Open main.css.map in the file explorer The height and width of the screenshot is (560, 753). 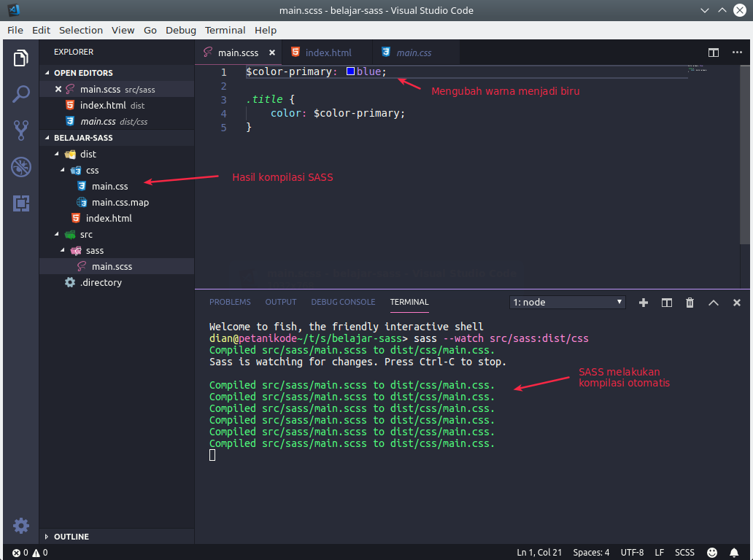[x=120, y=202]
